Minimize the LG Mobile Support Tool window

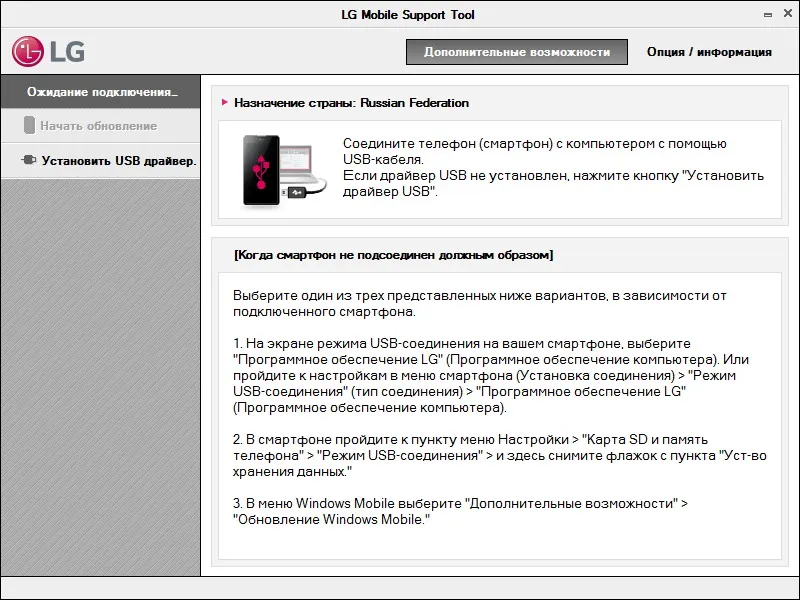click(768, 15)
